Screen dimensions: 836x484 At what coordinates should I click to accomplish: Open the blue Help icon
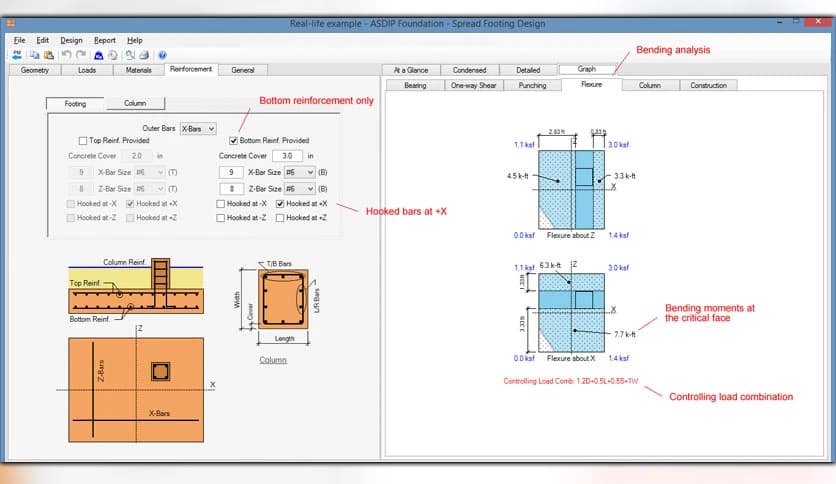pos(162,55)
